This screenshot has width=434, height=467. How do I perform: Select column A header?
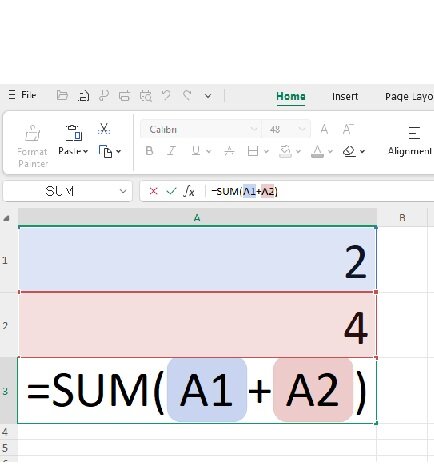[x=197, y=218]
